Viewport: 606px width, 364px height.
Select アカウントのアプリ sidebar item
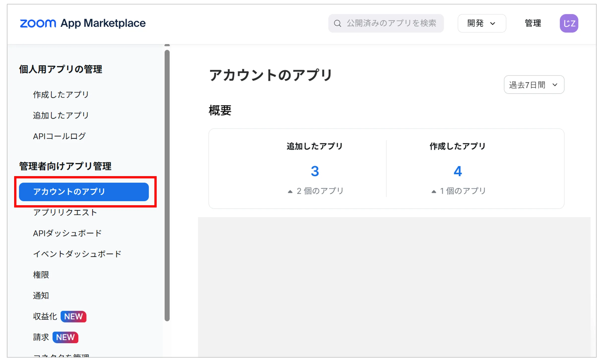tap(84, 192)
